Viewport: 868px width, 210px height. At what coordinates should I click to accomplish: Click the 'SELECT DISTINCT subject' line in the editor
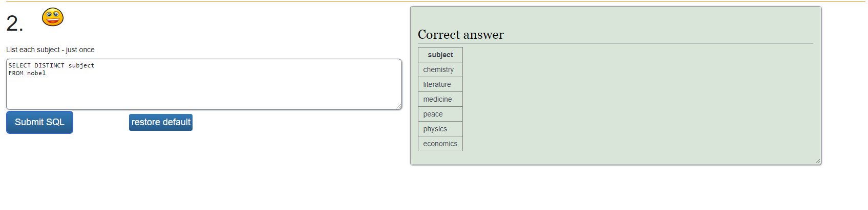[51, 65]
